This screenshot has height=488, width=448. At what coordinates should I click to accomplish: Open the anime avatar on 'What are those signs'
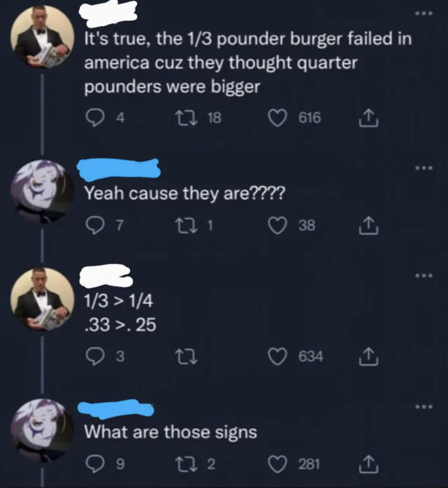pyautogui.click(x=42, y=430)
